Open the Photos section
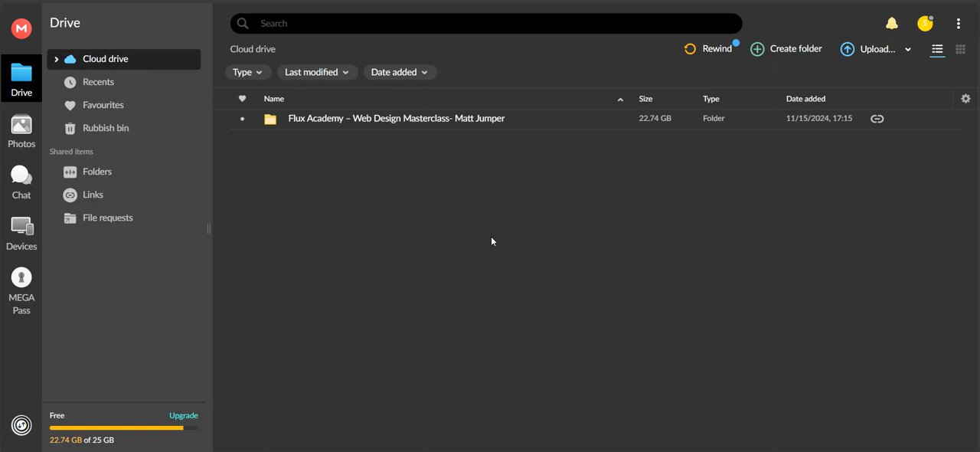Viewport: 980px width, 452px height. click(x=21, y=131)
